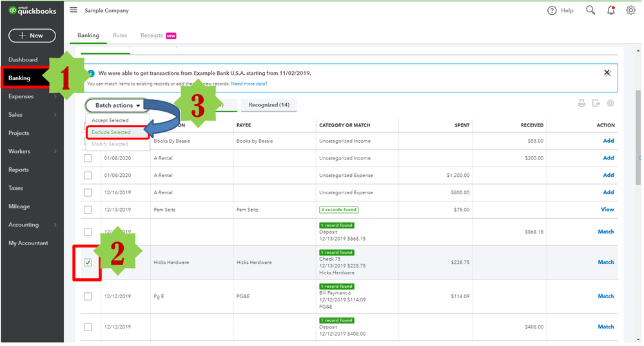Open the hamburger navigation menu icon
Viewport: 644px width, 346px height.
pos(73,10)
